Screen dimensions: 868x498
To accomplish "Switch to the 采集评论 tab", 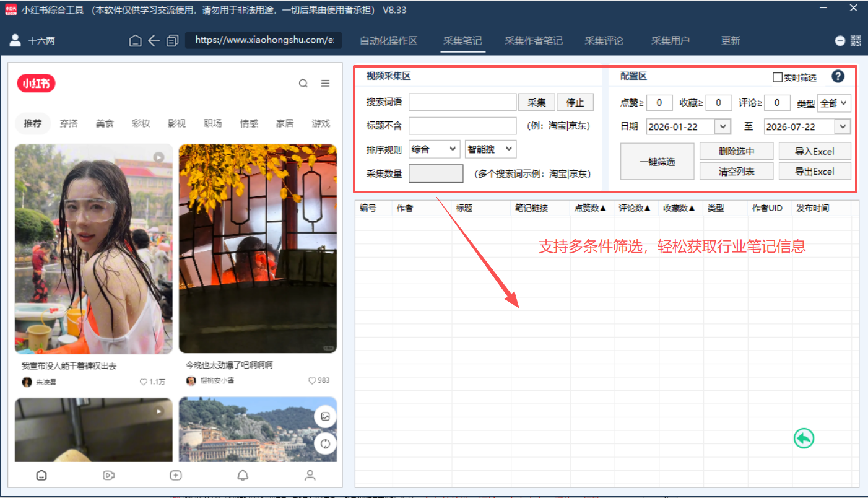I will pyautogui.click(x=604, y=41).
